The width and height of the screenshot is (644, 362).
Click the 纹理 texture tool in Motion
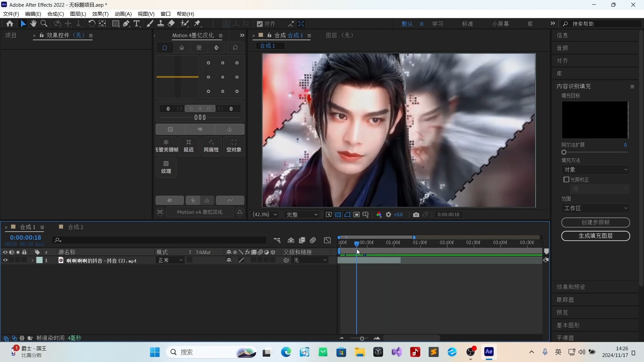pos(166,167)
